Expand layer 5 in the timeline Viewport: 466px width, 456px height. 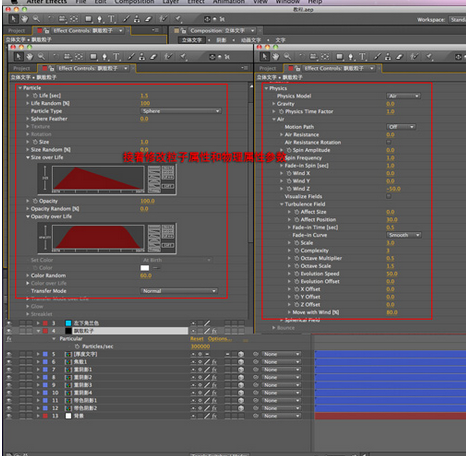point(38,354)
